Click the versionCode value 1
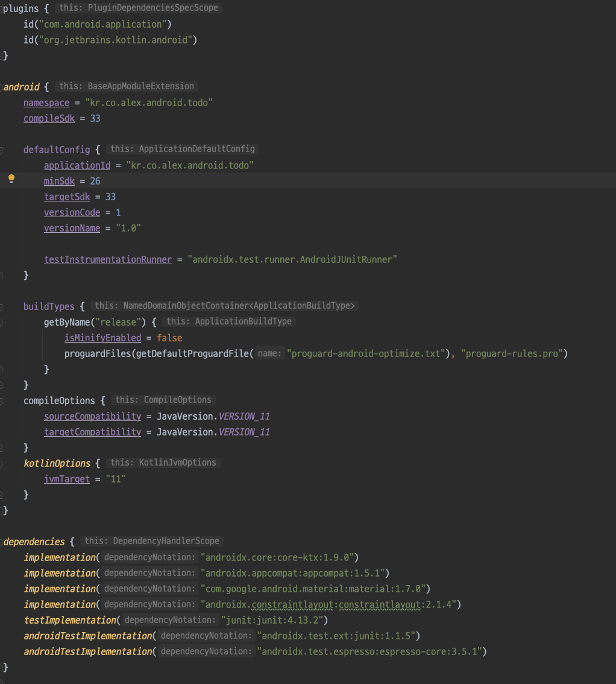This screenshot has width=616, height=684. [118, 213]
